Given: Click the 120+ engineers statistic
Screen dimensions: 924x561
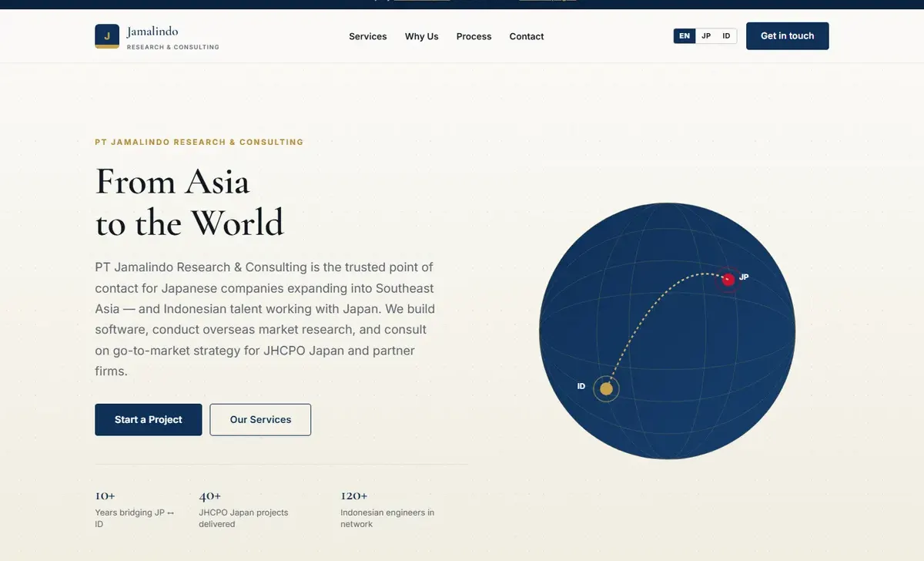Looking at the screenshot, I should [354, 496].
